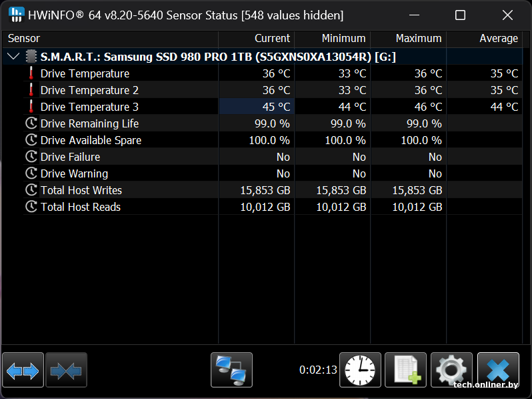Click the 0:02:13 elapsed time display
The image size is (532, 399).
[318, 370]
